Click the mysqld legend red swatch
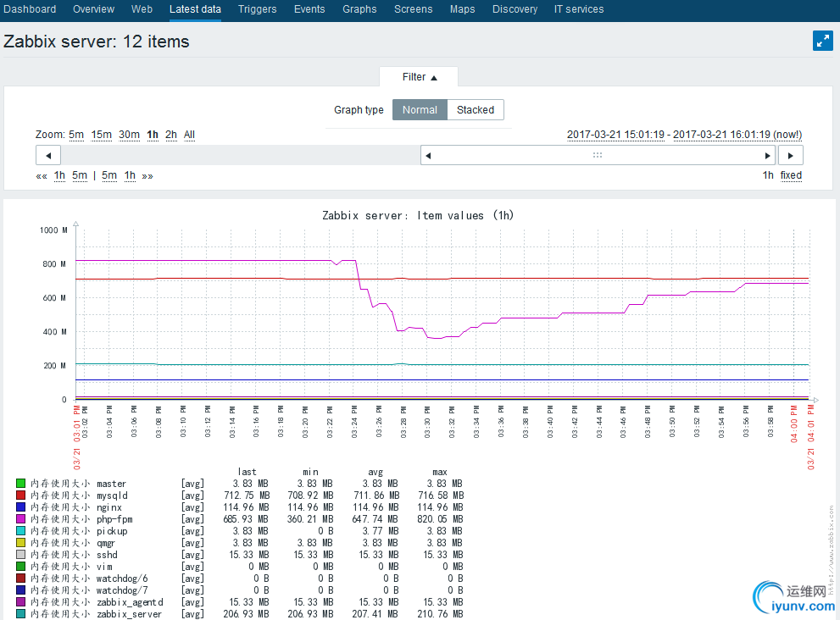Image resolution: width=840 pixels, height=620 pixels. pyautogui.click(x=21, y=495)
